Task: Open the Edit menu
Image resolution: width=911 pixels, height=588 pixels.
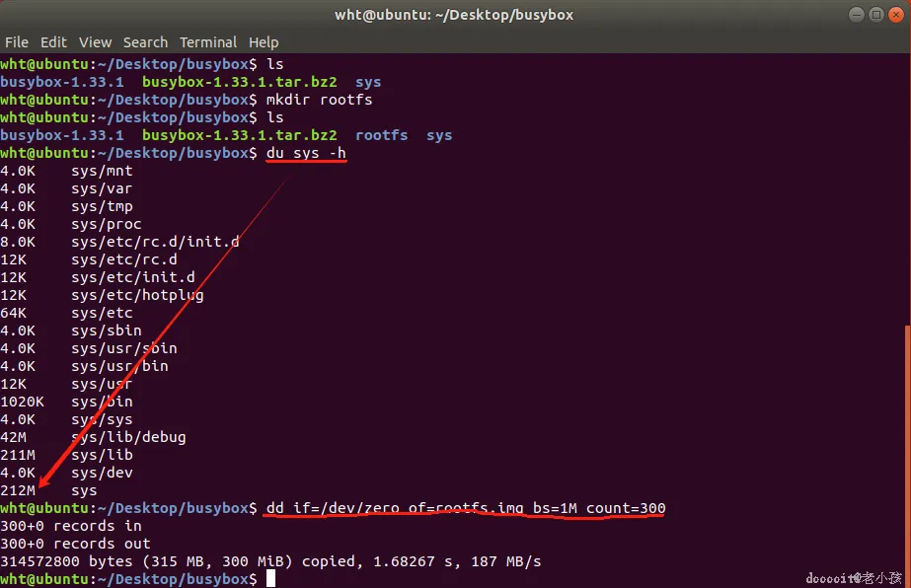Action: click(x=53, y=42)
